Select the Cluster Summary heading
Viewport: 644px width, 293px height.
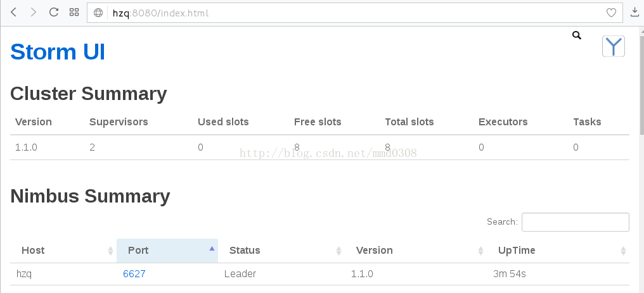(x=88, y=94)
